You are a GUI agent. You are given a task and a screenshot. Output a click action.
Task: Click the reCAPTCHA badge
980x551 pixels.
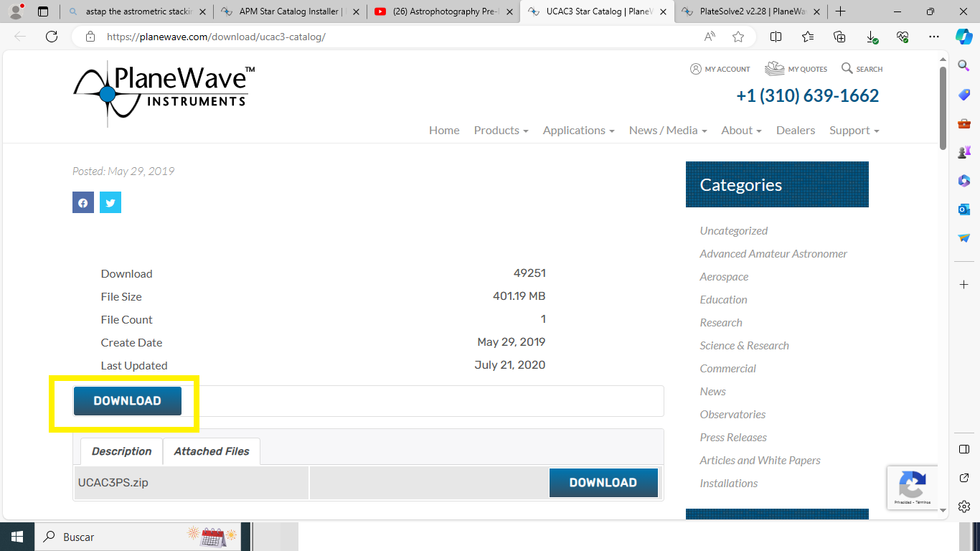pyautogui.click(x=912, y=488)
